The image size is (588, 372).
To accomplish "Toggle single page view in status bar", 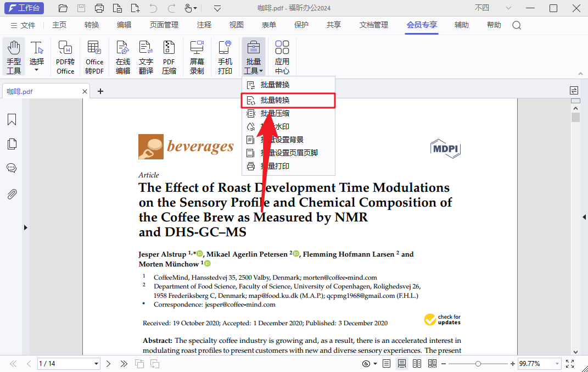I will (387, 364).
